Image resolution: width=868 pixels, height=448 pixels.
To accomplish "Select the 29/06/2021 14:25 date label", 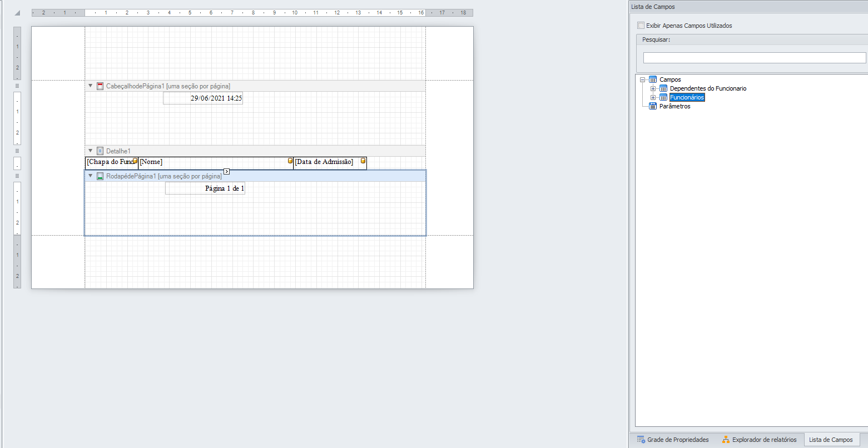I will (x=203, y=98).
